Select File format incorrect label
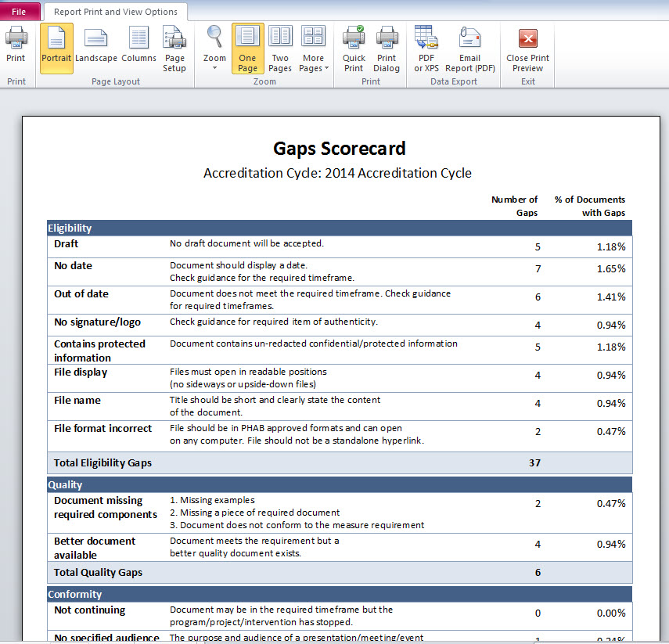 [x=103, y=429]
